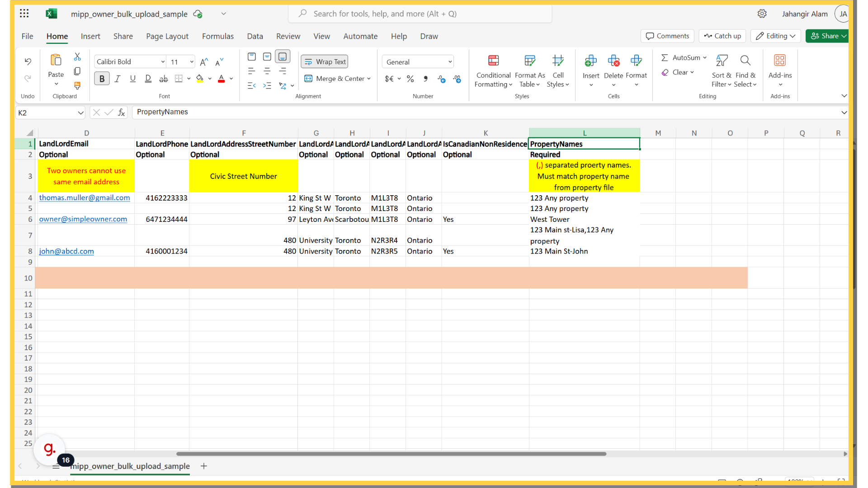This screenshot has height=488, width=868.
Task: Increase font size with the larger A icon
Action: tap(204, 62)
